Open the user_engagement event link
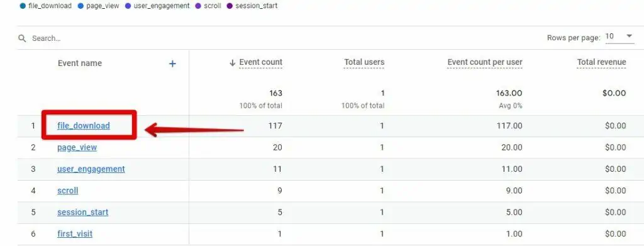The image size is (644, 246). pos(91,169)
